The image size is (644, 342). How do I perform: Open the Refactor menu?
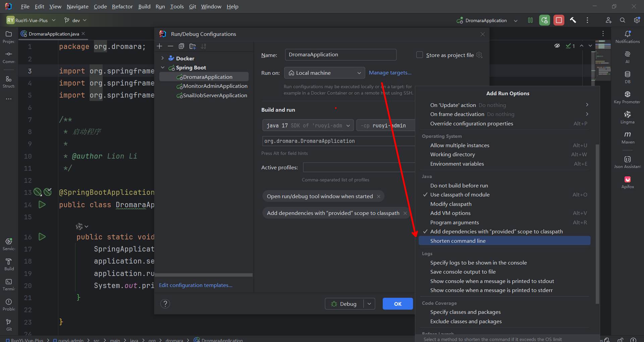pyautogui.click(x=122, y=7)
